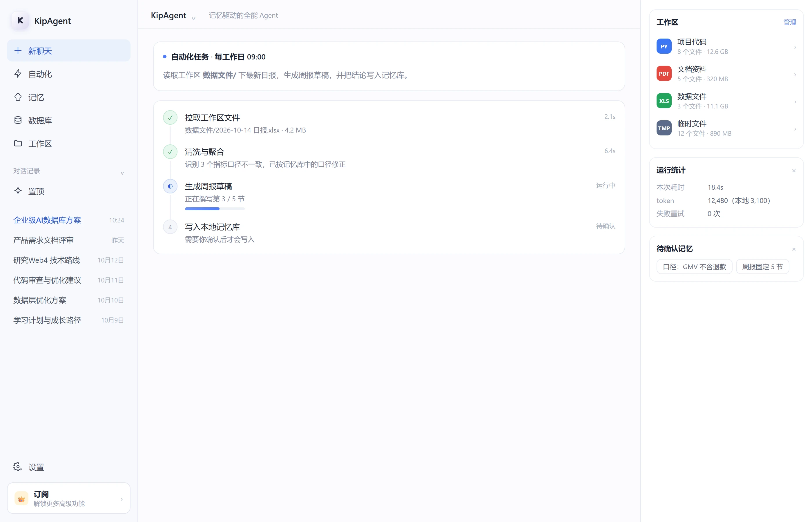Open the 学习计划与成长路径 conversation

pos(68,320)
